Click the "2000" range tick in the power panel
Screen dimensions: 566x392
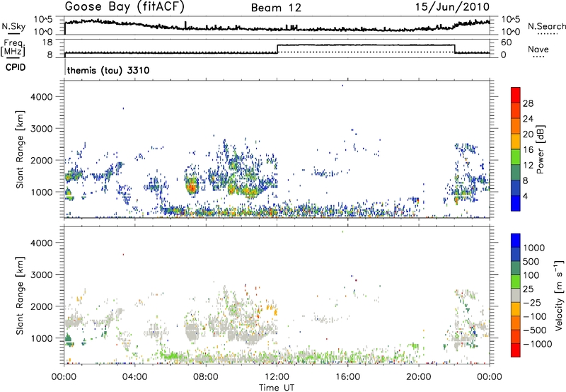42,160
